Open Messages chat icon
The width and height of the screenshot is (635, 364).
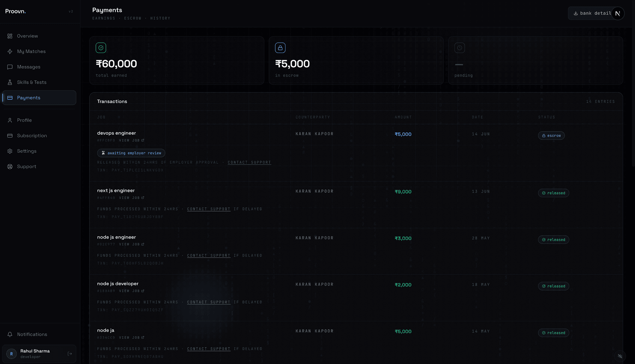tap(10, 67)
